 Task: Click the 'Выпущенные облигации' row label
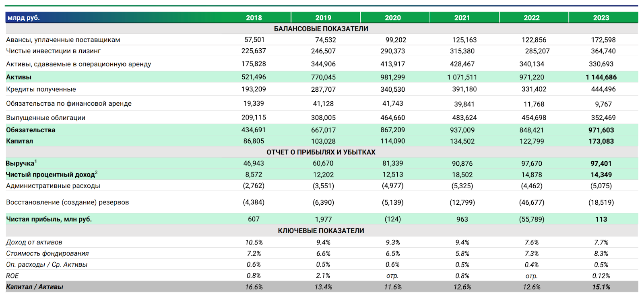[45, 117]
